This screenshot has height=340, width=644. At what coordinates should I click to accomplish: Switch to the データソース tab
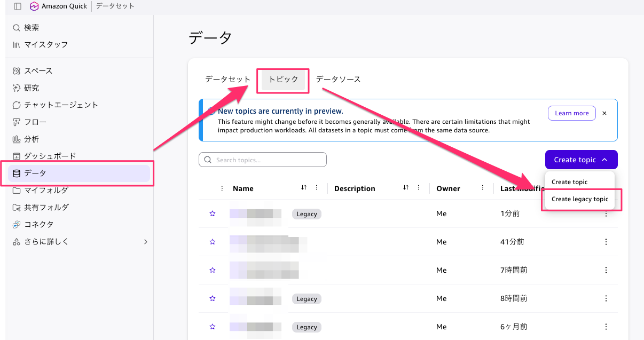(338, 80)
